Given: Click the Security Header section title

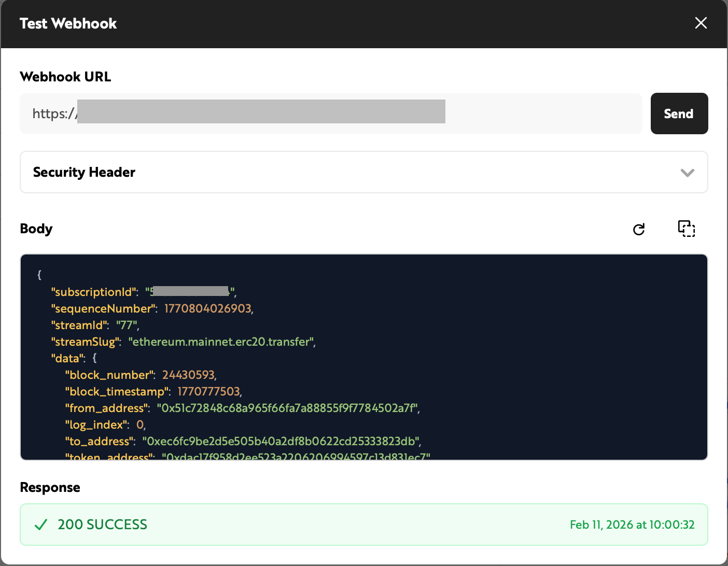Looking at the screenshot, I should [84, 172].
